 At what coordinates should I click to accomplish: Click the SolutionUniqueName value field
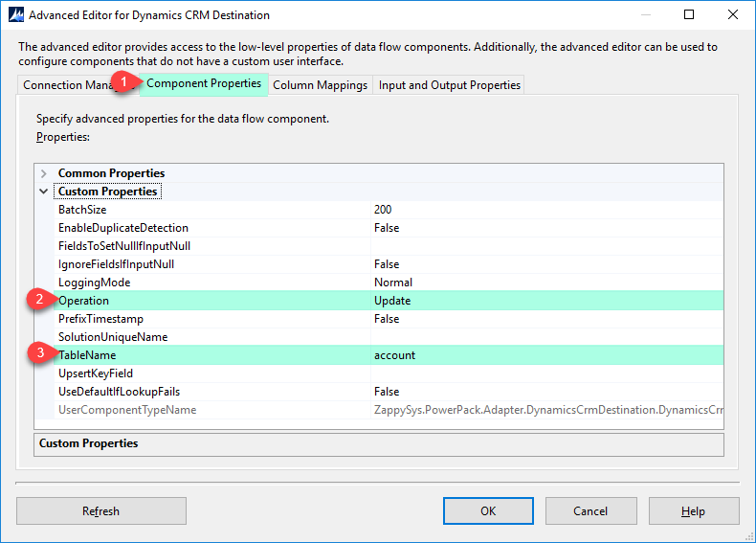click(x=545, y=337)
